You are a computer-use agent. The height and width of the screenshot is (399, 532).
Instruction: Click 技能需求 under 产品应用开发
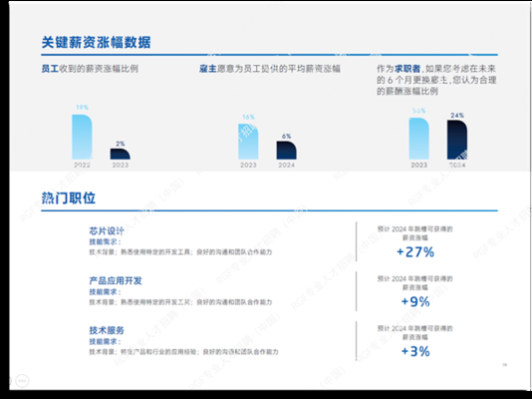[105, 292]
